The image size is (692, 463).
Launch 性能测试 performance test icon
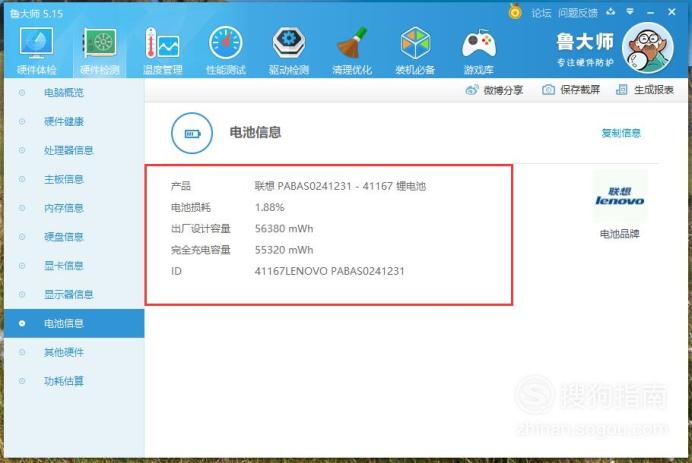(226, 50)
